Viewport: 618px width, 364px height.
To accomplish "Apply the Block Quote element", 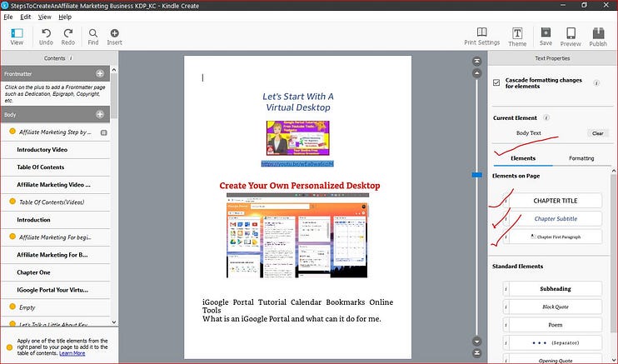I will pyautogui.click(x=555, y=307).
